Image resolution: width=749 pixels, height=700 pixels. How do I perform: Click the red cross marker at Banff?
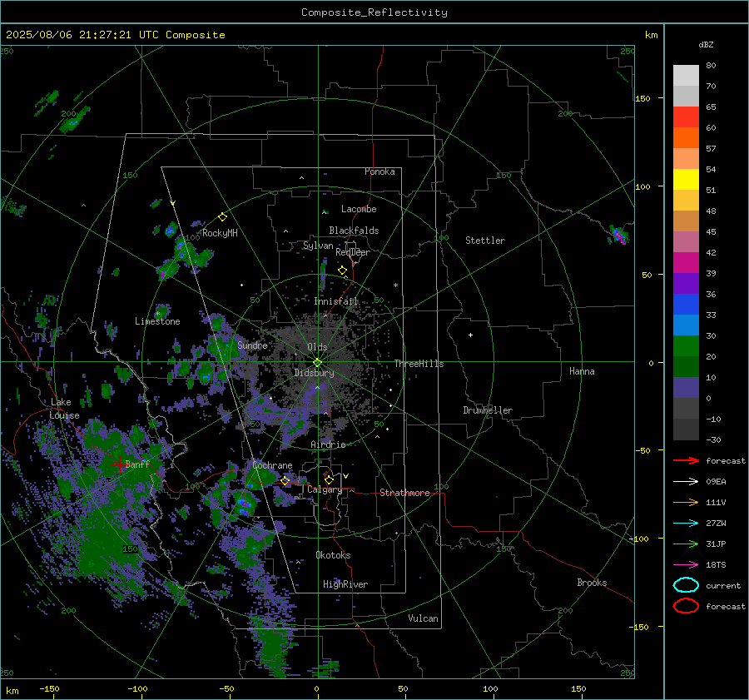click(x=119, y=464)
